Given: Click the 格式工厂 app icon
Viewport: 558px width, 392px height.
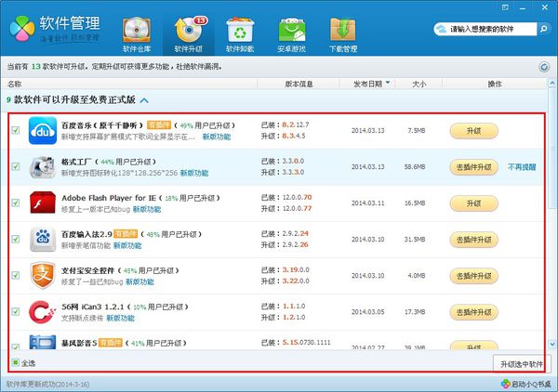Looking at the screenshot, I should click(43, 166).
